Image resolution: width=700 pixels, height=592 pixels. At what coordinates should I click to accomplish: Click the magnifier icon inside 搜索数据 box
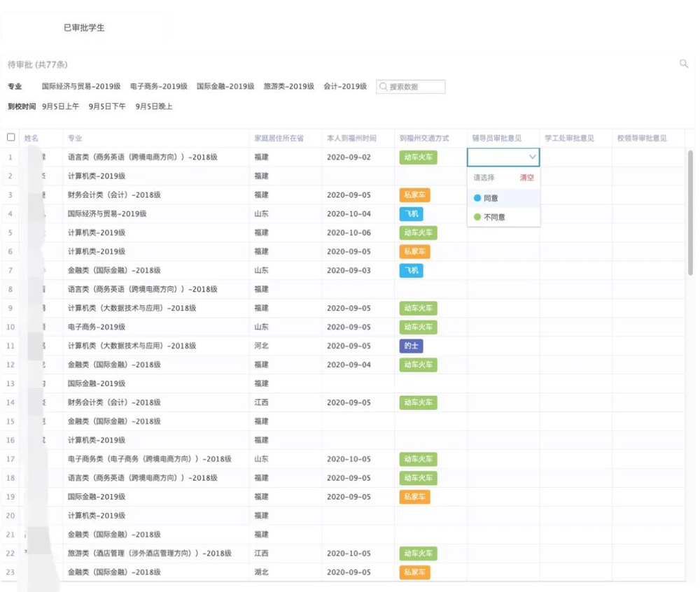[383, 87]
